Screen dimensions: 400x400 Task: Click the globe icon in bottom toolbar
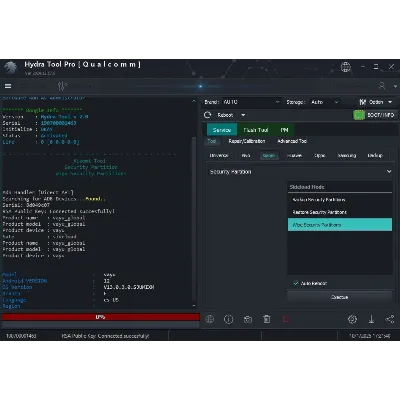(x=210, y=319)
